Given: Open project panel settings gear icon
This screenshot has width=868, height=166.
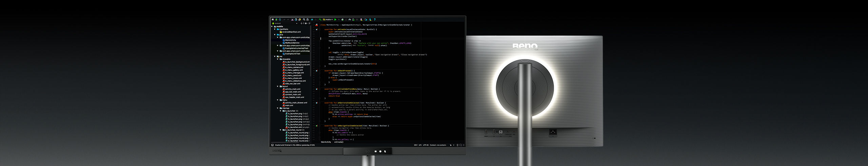Looking at the screenshot, I should (306, 23).
